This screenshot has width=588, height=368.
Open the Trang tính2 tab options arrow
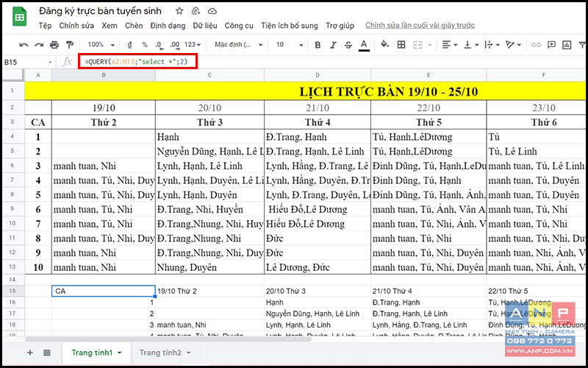[x=189, y=353]
